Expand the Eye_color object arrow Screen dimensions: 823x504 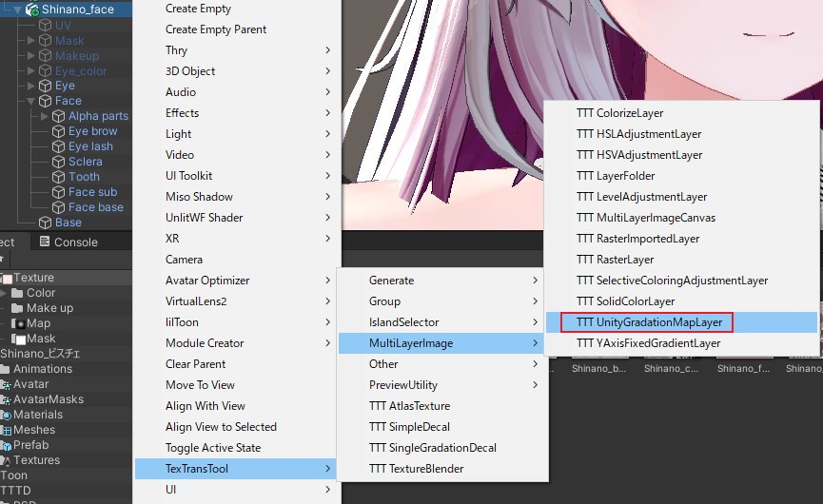31,70
